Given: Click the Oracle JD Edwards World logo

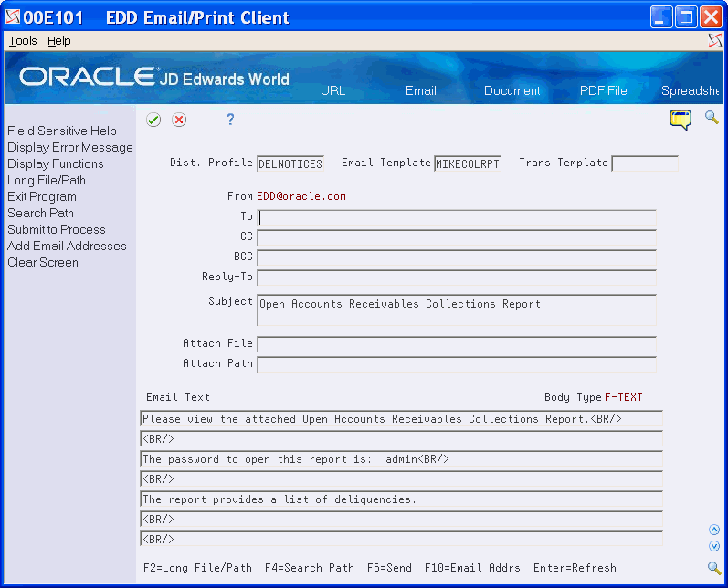Looking at the screenshot, I should (154, 77).
